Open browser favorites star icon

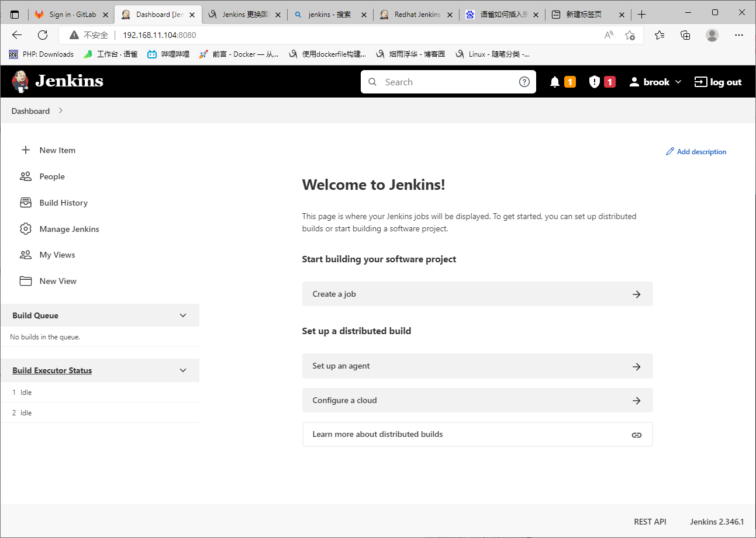660,35
